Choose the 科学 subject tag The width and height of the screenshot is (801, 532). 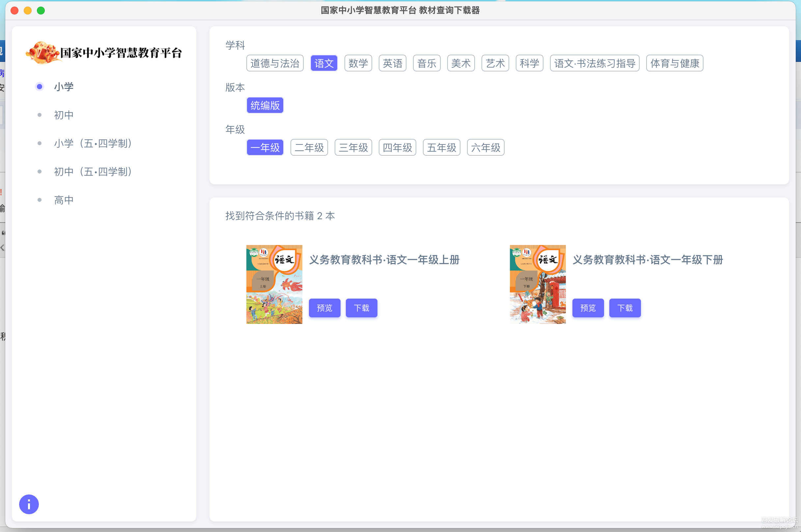point(530,63)
